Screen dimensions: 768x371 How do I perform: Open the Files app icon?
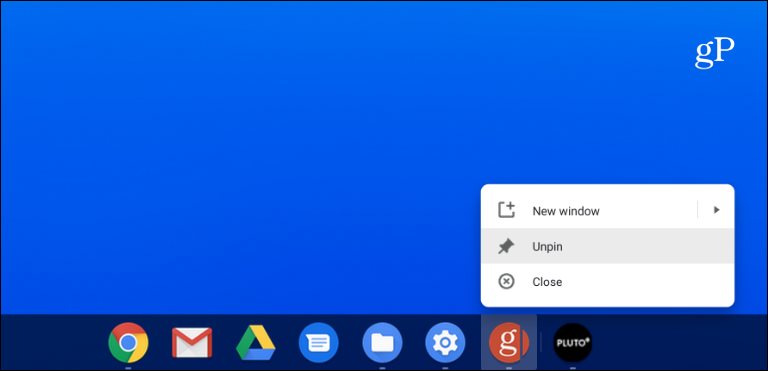382,342
